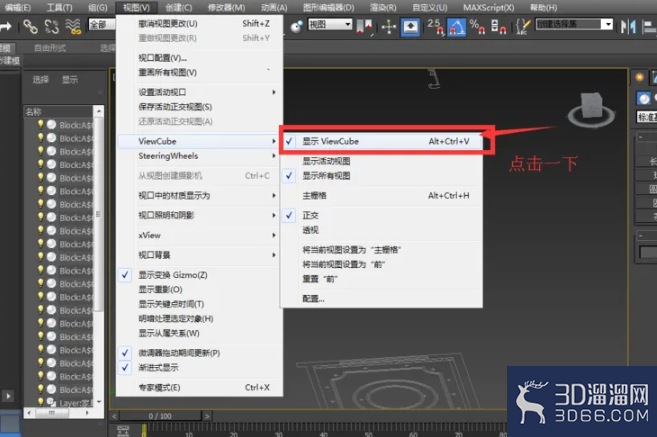Click the Bind to Space Warp icon

point(73,27)
